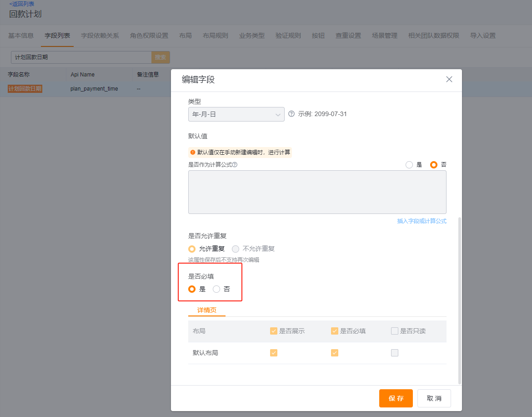Select 否 for 是否作为计算公式

tap(434, 165)
